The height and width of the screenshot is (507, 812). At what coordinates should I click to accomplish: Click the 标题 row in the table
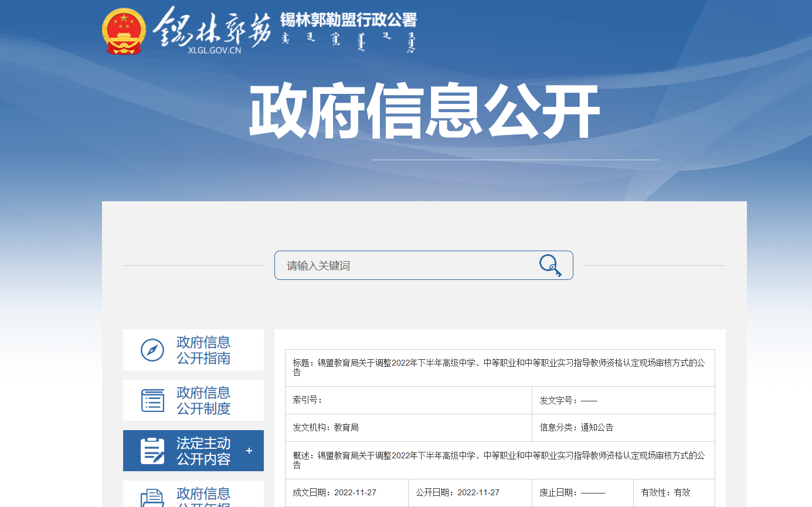500,367
